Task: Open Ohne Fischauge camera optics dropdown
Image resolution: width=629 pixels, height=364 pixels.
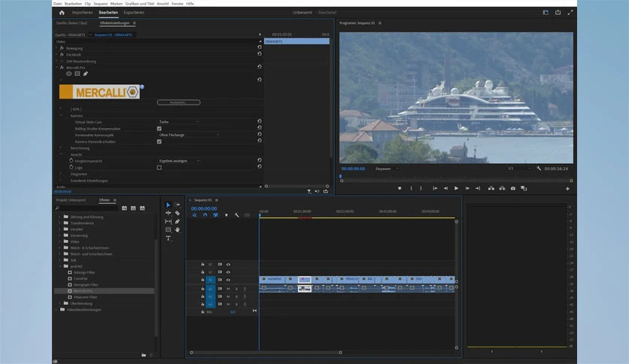Action: (x=189, y=135)
